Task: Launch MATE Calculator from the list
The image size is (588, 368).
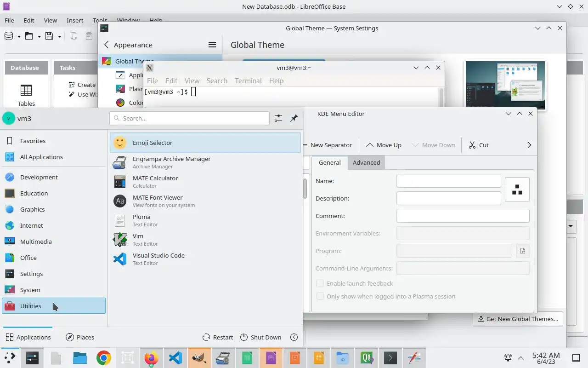Action: tap(205, 182)
